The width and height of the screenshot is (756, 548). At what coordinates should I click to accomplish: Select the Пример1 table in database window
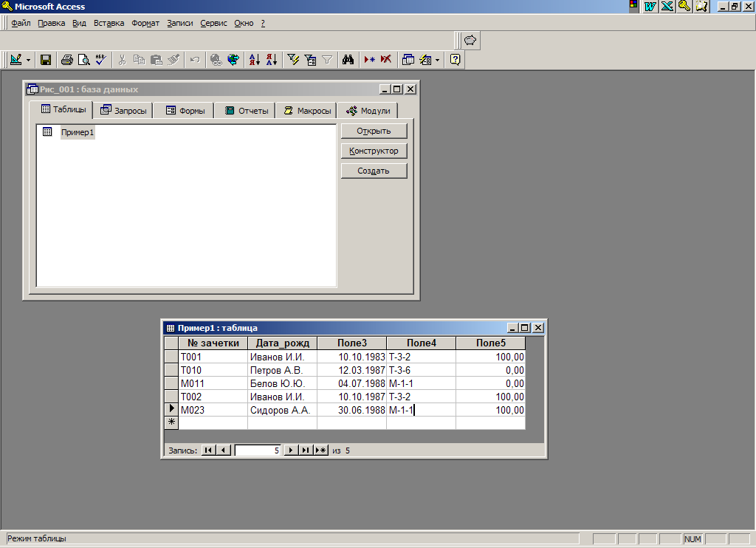[77, 132]
